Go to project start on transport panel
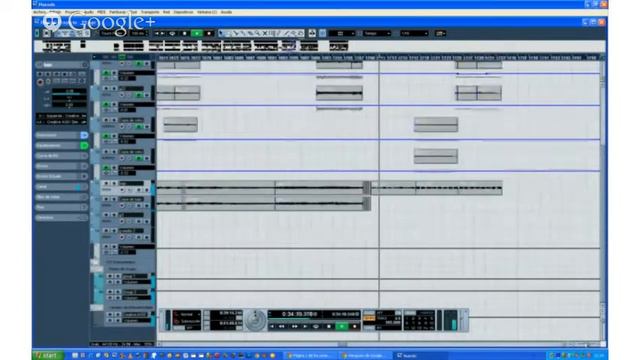The height and width of the screenshot is (360, 640). [x=271, y=326]
